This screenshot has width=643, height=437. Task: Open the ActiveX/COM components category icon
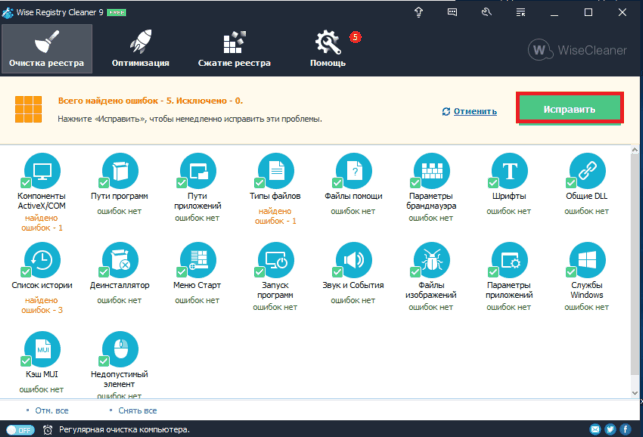tap(42, 171)
